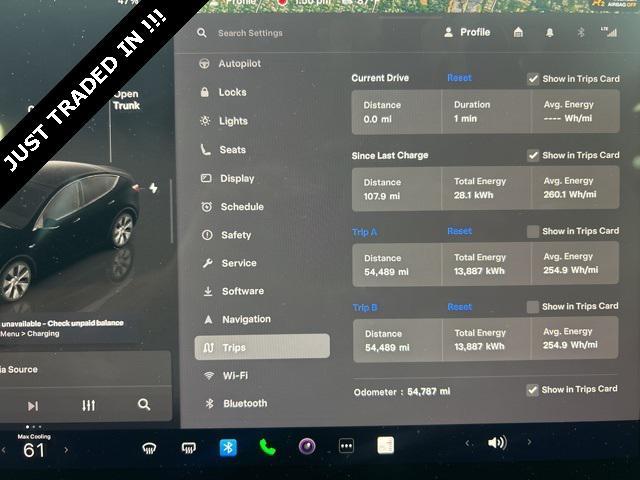Open media search magnifier icon
Screen dimensions: 640x480
144,404
